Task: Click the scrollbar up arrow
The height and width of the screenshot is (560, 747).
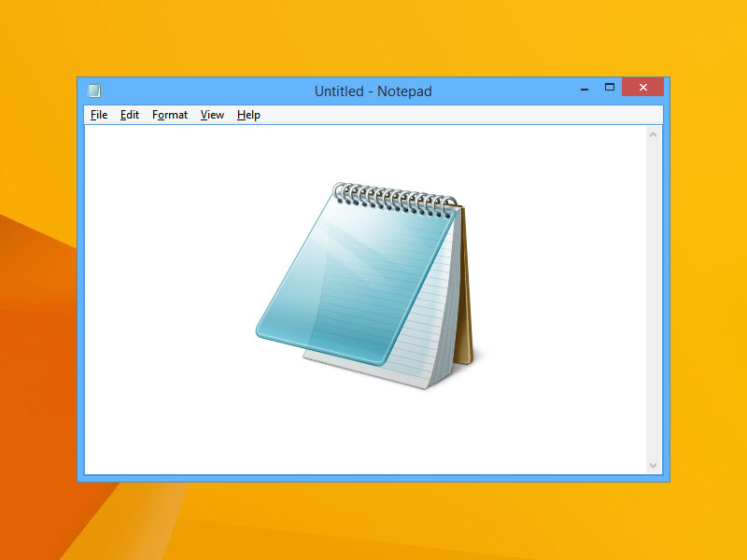Action: pyautogui.click(x=653, y=133)
